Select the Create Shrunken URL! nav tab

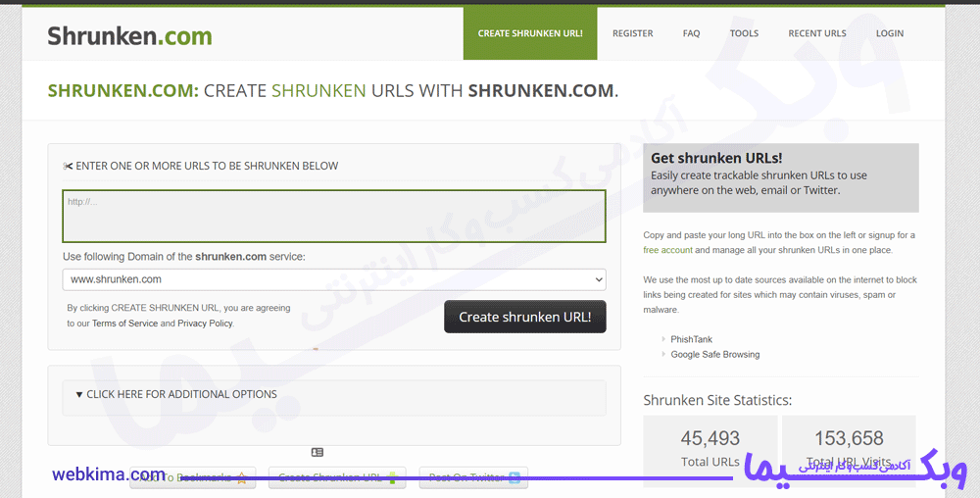pyautogui.click(x=530, y=33)
